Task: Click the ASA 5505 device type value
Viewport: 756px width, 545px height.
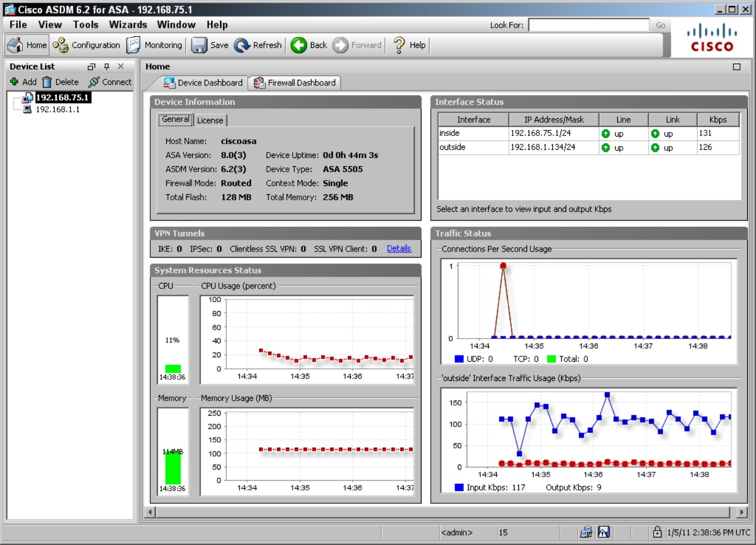Action: [x=343, y=169]
